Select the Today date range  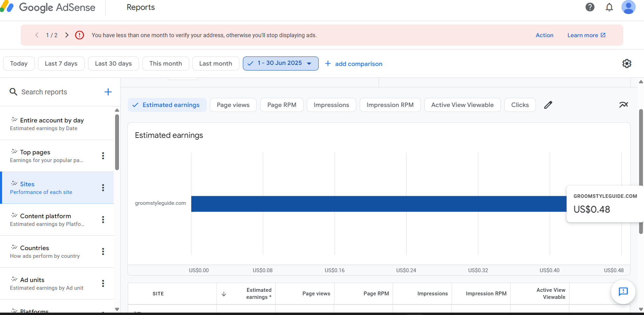coord(19,63)
